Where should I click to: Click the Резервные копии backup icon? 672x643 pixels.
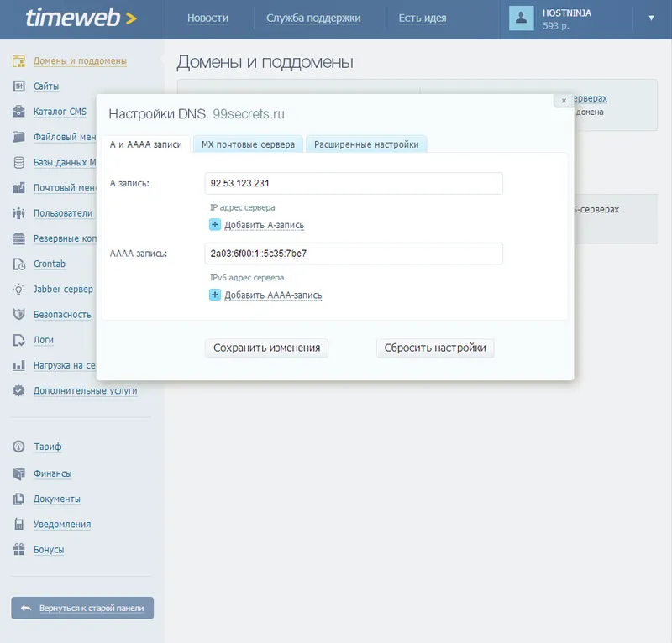(x=18, y=238)
